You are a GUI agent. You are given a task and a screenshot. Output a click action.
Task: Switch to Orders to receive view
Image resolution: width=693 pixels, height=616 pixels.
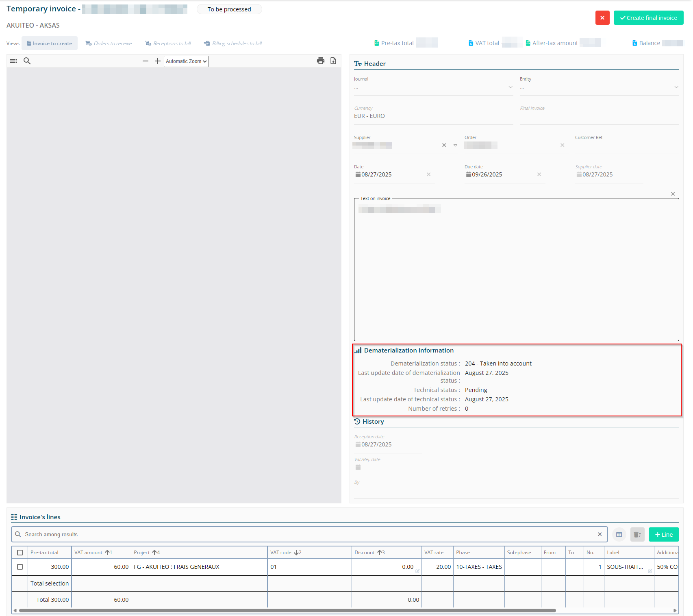[x=109, y=44]
